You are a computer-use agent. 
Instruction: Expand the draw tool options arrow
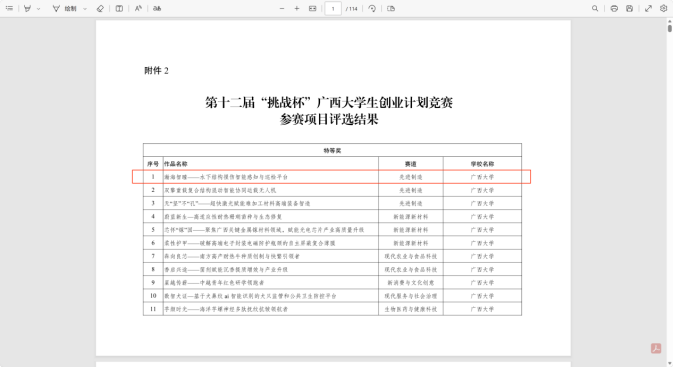tap(85, 9)
